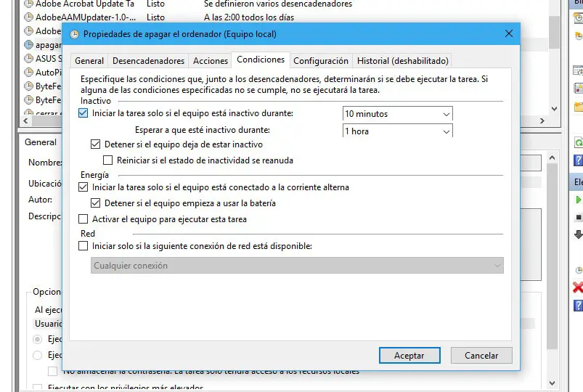Click the clock icon of the AutoPi task row
583x392 pixels.
28,73
